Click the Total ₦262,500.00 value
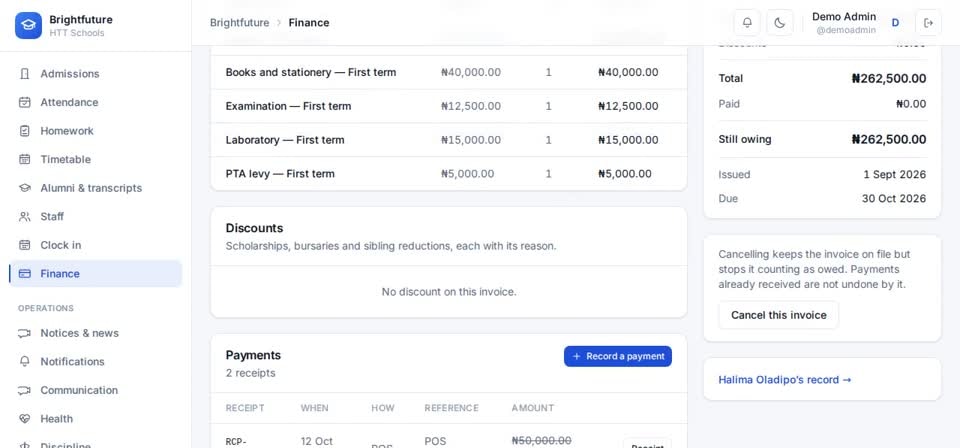Image resolution: width=960 pixels, height=448 pixels. tap(888, 78)
